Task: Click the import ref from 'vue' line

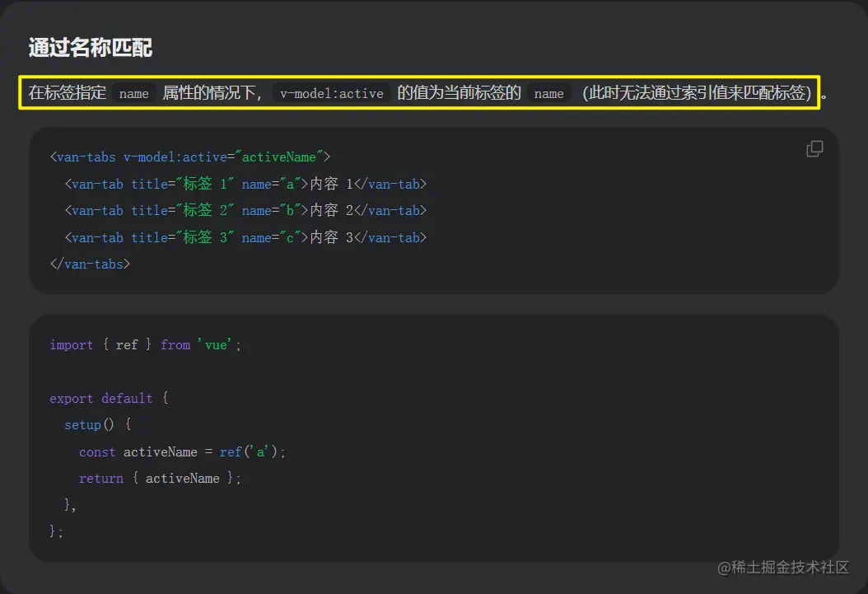Action: click(x=145, y=345)
